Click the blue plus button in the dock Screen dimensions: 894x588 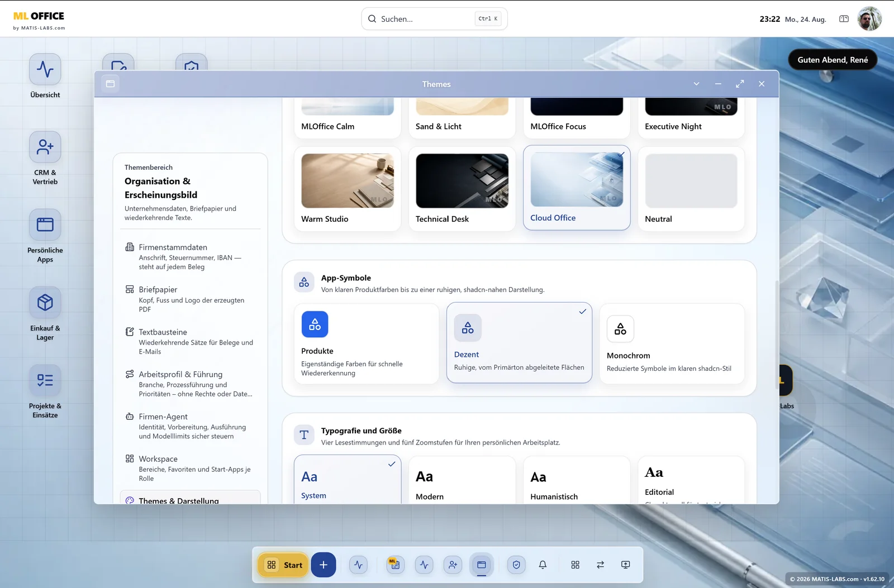[324, 565]
